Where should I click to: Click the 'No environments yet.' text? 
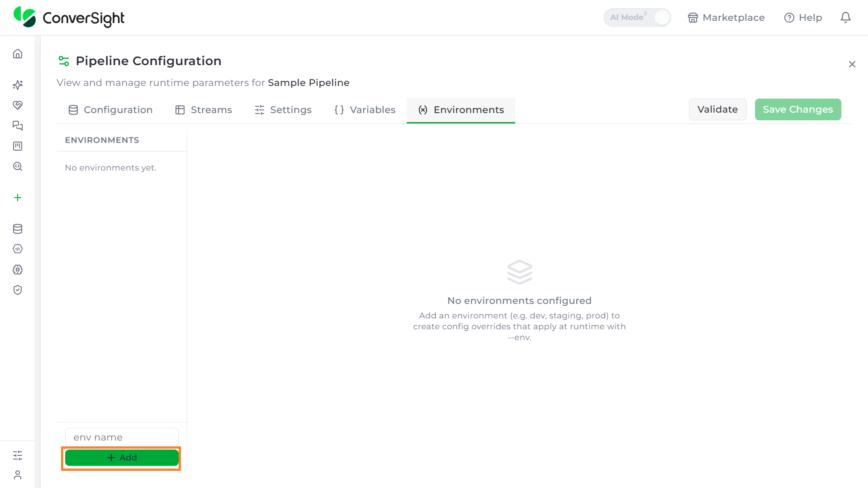coord(111,168)
